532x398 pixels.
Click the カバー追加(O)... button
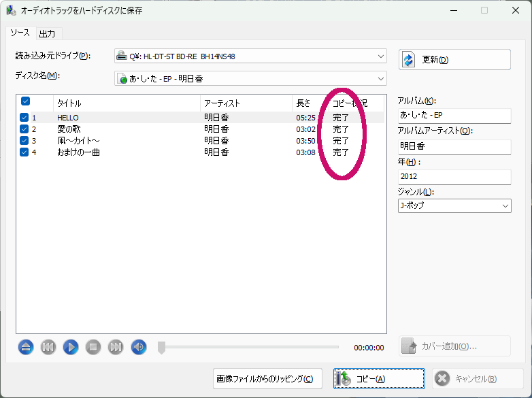click(454, 346)
